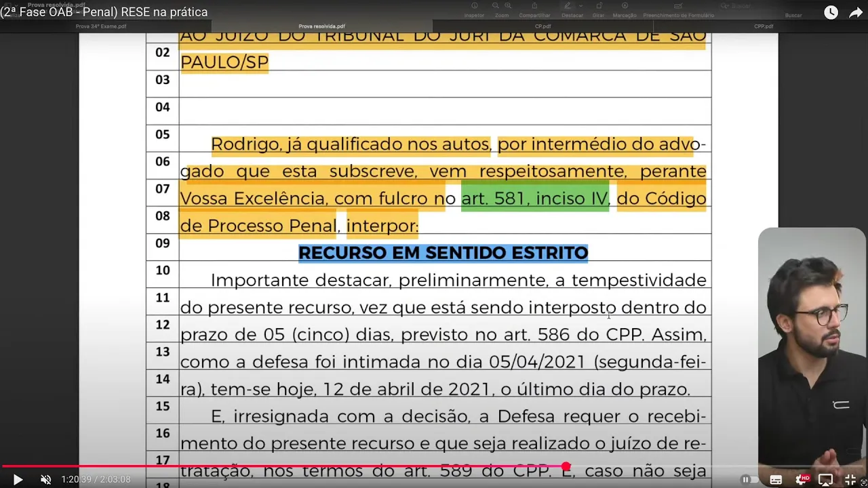Click line number 10 in margin
The image size is (868, 488).
(x=163, y=270)
